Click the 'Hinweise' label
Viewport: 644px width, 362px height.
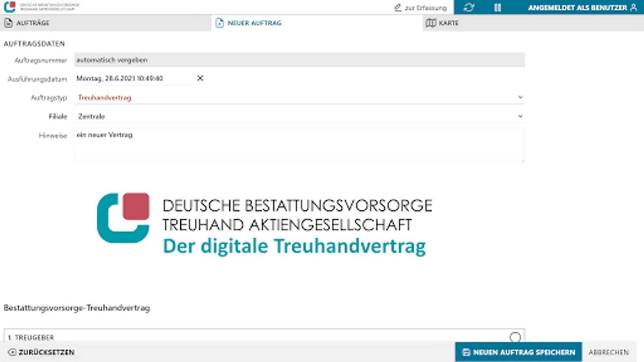(53, 136)
